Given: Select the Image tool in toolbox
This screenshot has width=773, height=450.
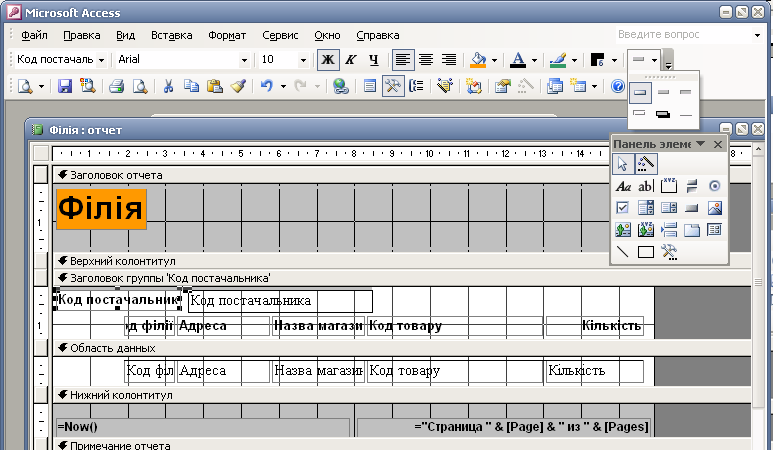Looking at the screenshot, I should (x=714, y=208).
